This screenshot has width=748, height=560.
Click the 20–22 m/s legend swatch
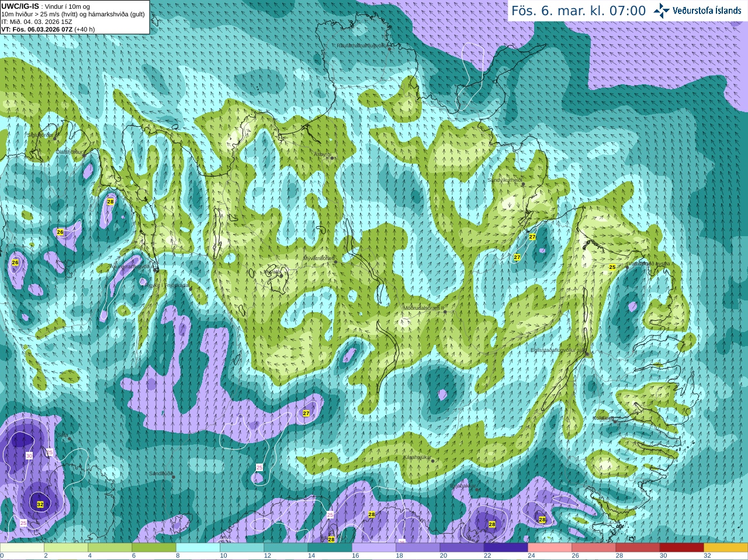click(x=462, y=548)
